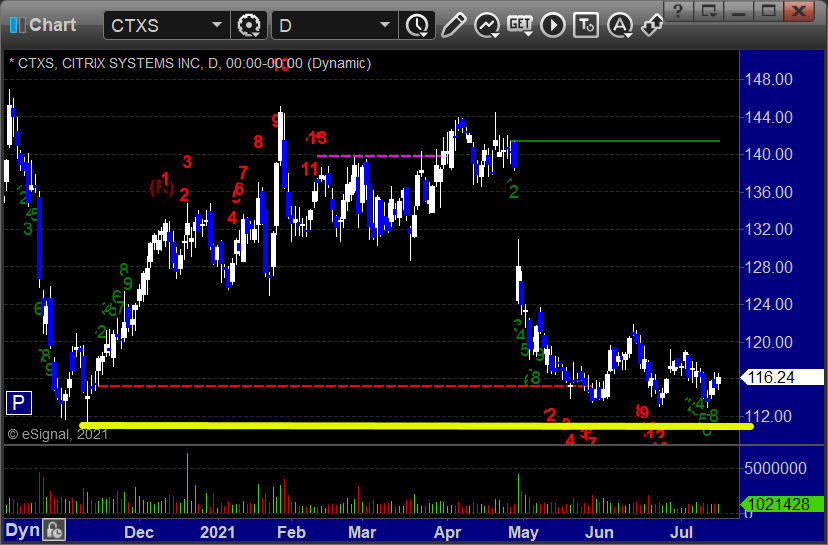Expand the D interval dropdown arrow
The width and height of the screenshot is (828, 545).
click(x=385, y=25)
